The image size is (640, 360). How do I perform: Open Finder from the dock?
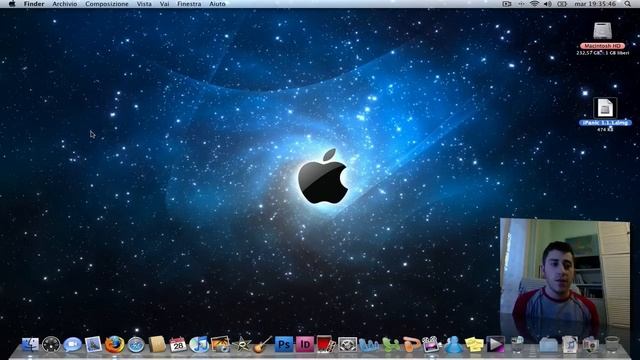pyautogui.click(x=30, y=344)
